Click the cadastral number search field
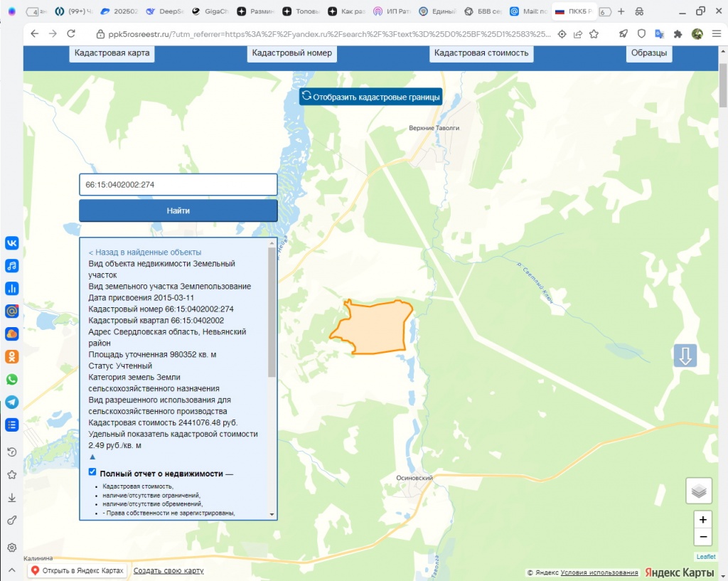 point(178,185)
